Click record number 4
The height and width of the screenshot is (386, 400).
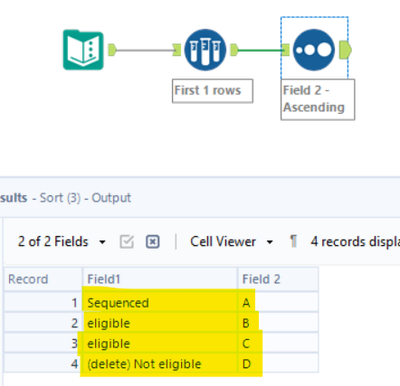[x=43, y=364]
